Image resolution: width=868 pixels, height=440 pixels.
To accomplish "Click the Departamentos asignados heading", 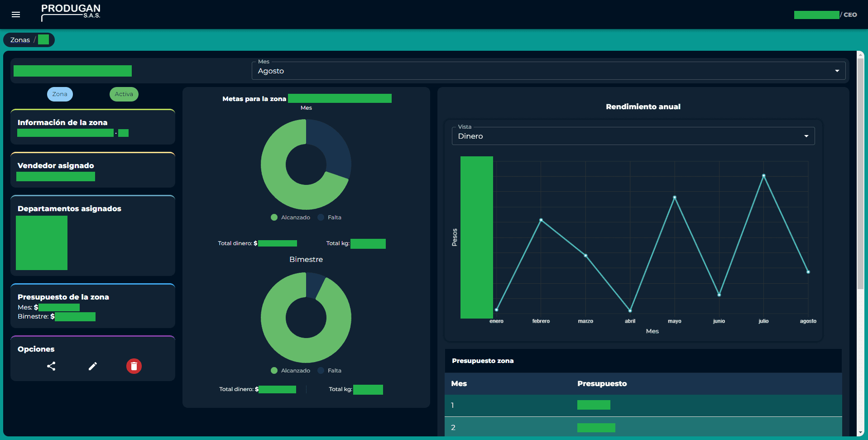I will tap(69, 208).
